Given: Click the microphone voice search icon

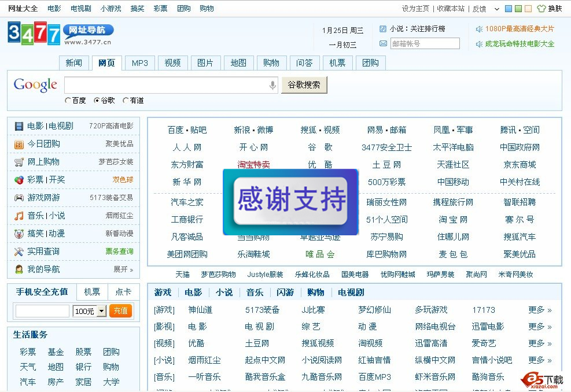Looking at the screenshot, I should click(272, 85).
